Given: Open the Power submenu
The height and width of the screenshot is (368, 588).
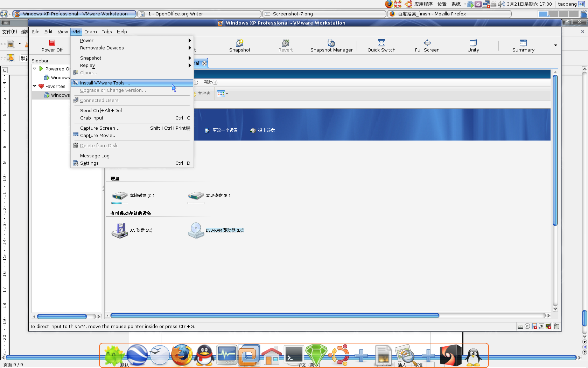Looking at the screenshot, I should (132, 40).
